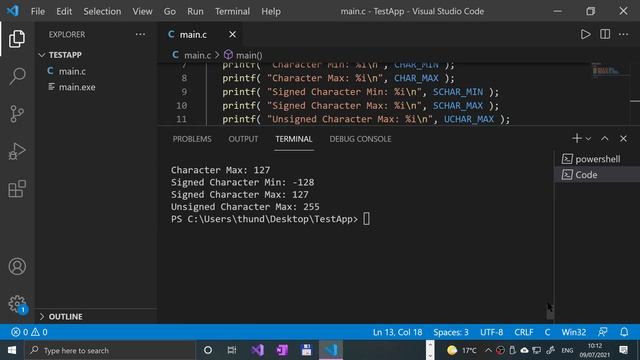Click Win32 configuration in status bar
Viewport: 640px width, 360px height.
573,332
